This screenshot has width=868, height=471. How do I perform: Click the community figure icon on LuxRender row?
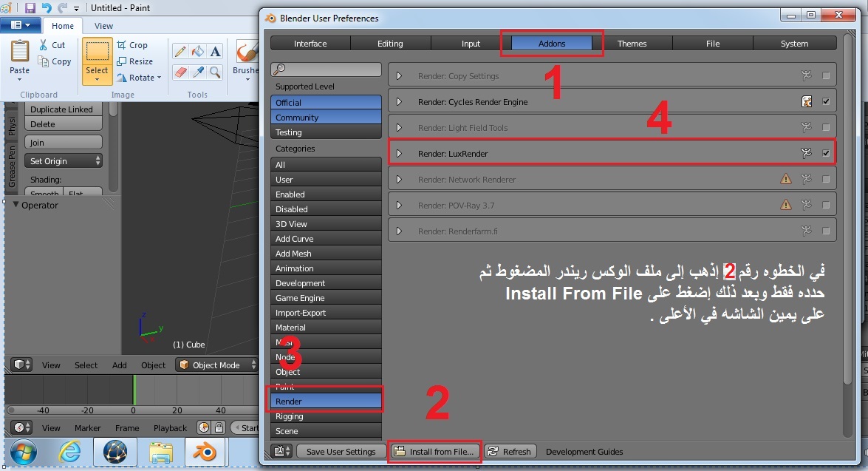[806, 154]
